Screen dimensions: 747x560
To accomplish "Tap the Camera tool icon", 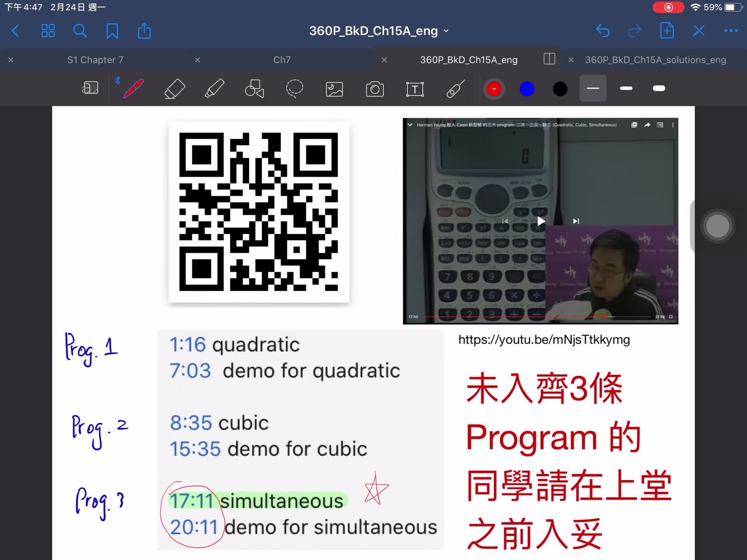I will (x=375, y=89).
